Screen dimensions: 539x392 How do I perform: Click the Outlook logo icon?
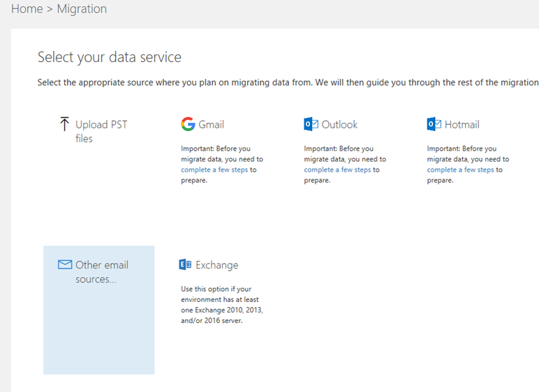pos(311,124)
